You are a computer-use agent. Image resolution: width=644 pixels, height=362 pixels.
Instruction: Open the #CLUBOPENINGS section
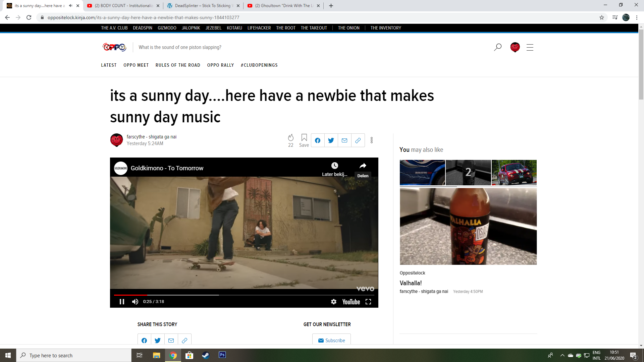[259, 65]
